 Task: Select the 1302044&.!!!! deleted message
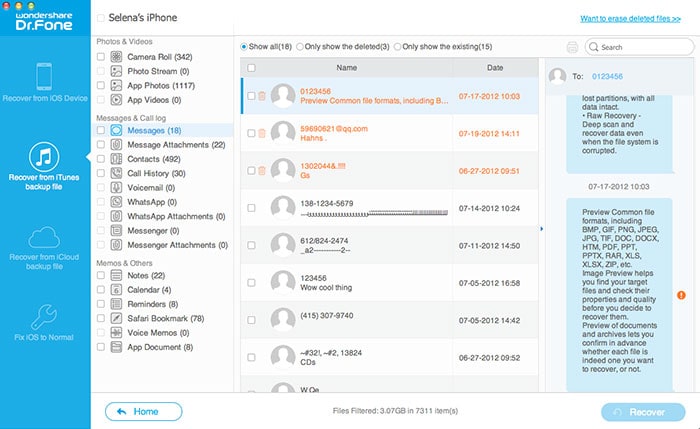tap(389, 171)
